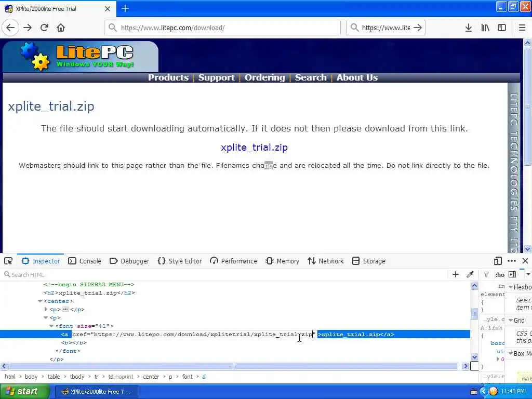This screenshot has height=399, width=532.
Task: Open the devtools three-dot options menu
Action: point(512,261)
